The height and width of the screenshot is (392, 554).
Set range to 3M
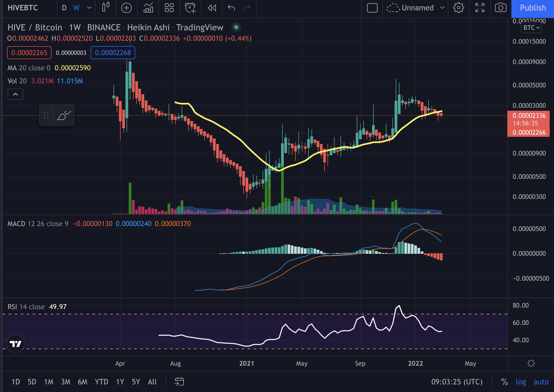pyautogui.click(x=66, y=382)
